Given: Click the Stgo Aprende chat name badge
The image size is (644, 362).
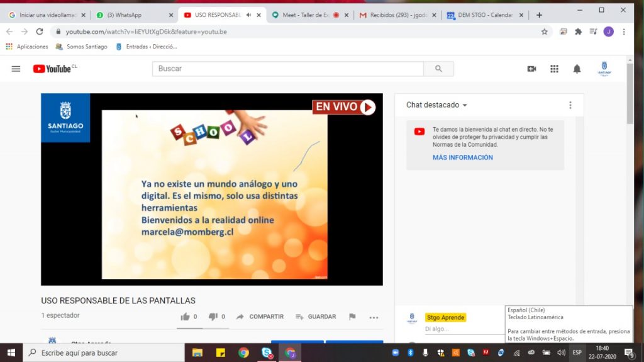Looking at the screenshot, I should pyautogui.click(x=446, y=317).
